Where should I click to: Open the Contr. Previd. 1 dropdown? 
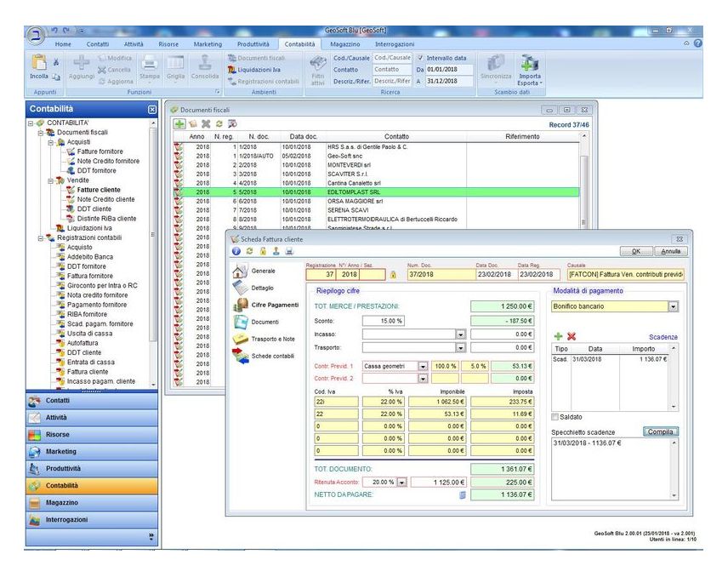click(x=423, y=367)
